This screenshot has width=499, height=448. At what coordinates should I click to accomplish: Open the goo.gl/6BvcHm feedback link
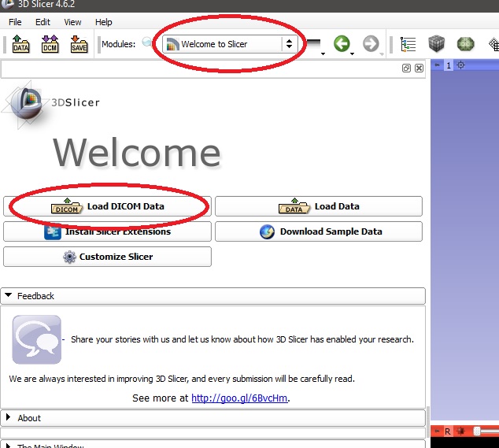coord(239,398)
